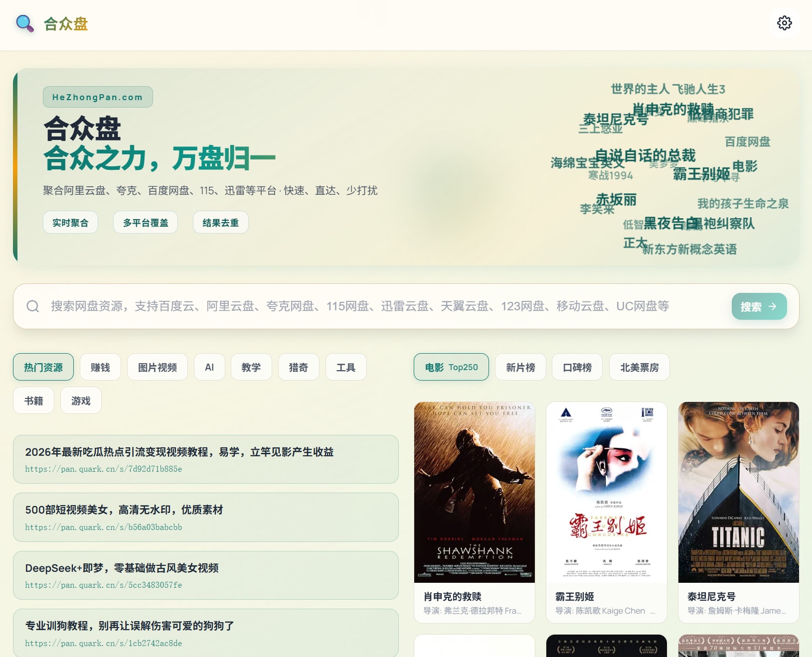Open the 2026年最新吃瓜热点 resource card
Screen dimensions: 812x657
click(x=206, y=459)
